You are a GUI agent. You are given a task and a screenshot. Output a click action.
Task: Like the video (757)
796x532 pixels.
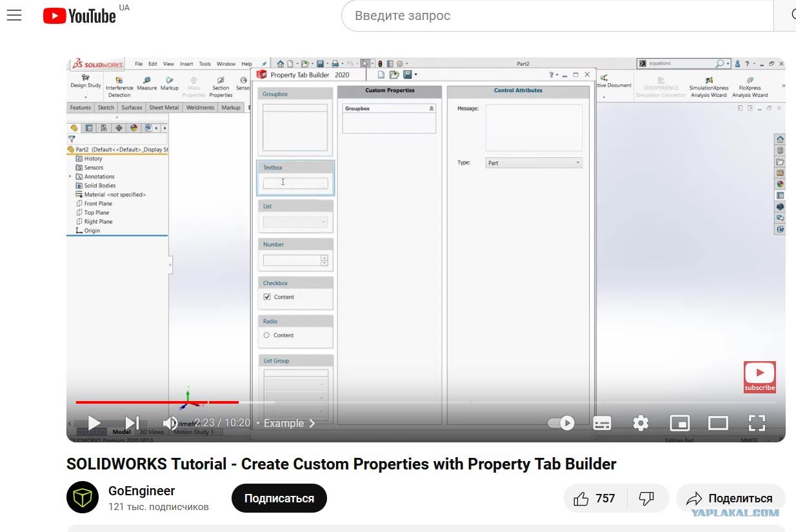coord(596,498)
